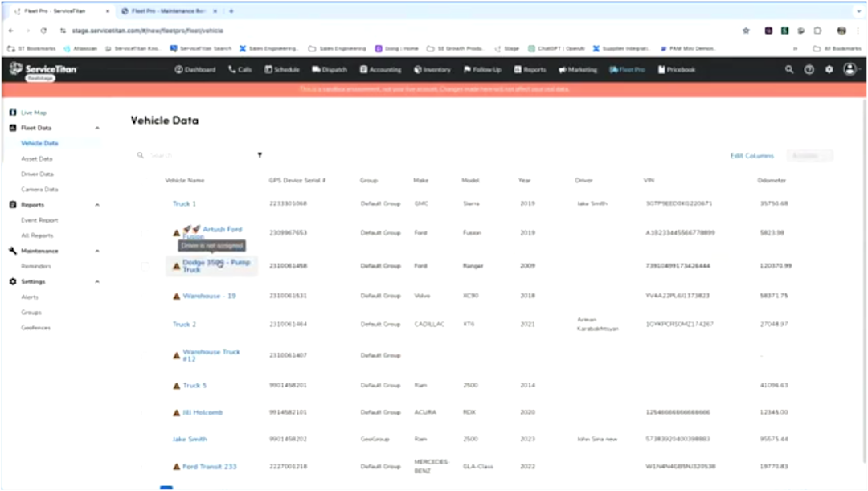The image size is (868, 491).
Task: Check the Dodge 3500 - Pump Truck row checkbox
Action: coord(145,266)
